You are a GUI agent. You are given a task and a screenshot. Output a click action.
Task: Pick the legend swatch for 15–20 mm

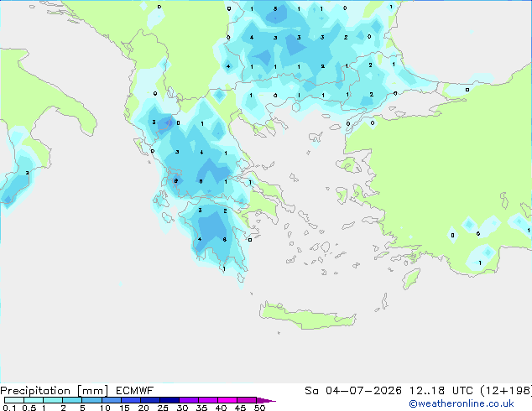tap(131, 400)
